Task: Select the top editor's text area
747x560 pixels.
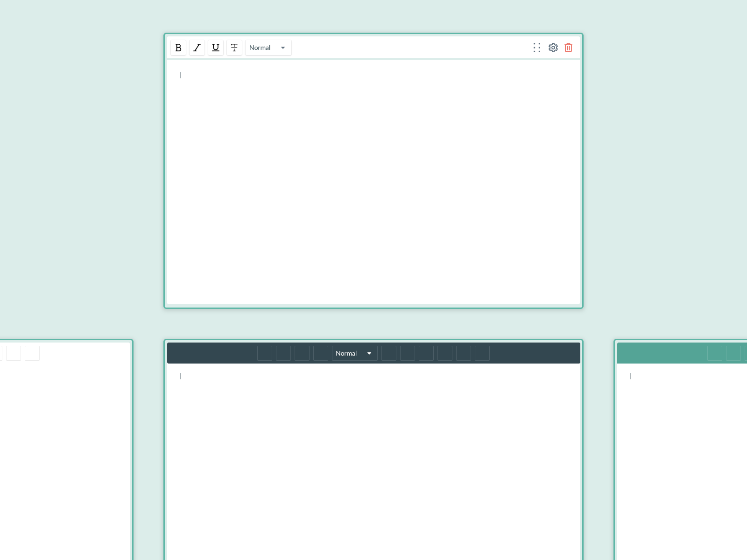Action: pos(373,182)
